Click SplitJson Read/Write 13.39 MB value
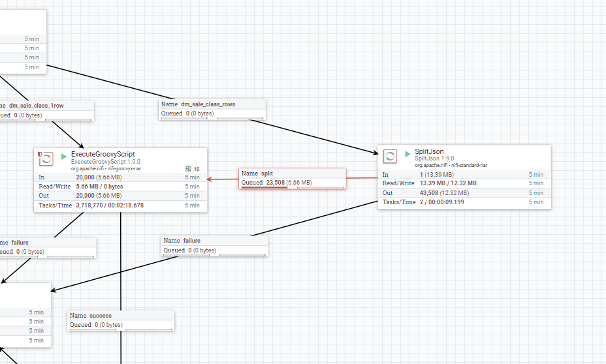606x364 pixels. click(x=448, y=183)
